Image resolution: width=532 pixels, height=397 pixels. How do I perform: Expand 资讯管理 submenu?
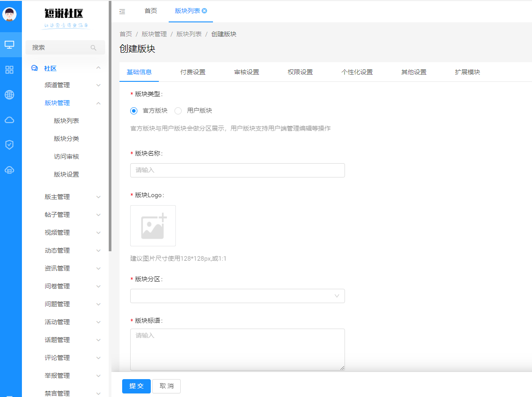(x=98, y=269)
